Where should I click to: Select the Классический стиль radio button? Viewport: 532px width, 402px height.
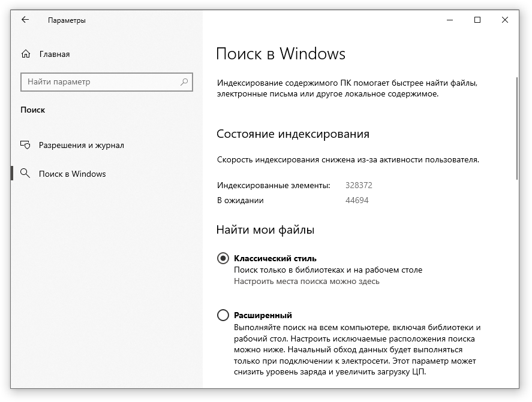[x=223, y=258]
